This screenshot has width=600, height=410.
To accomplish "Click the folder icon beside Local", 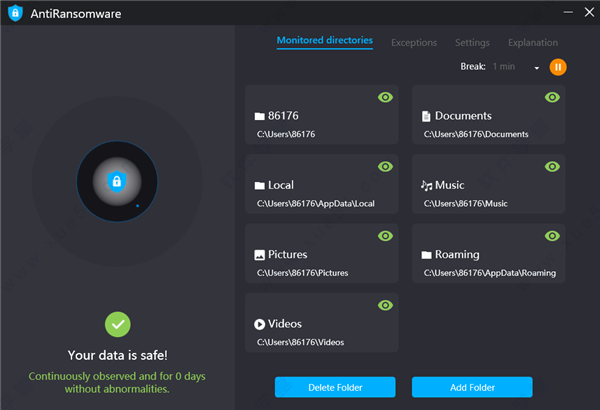I will point(259,186).
